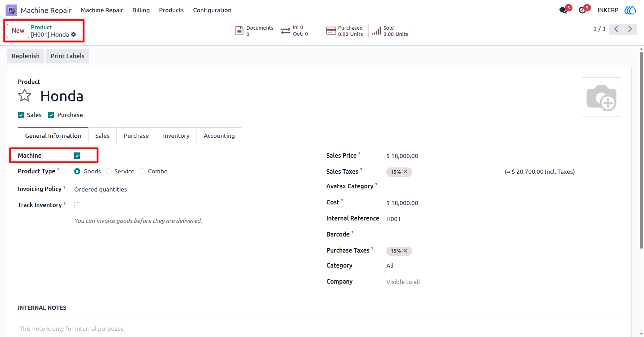Upload a product image via camera icon

point(601,97)
